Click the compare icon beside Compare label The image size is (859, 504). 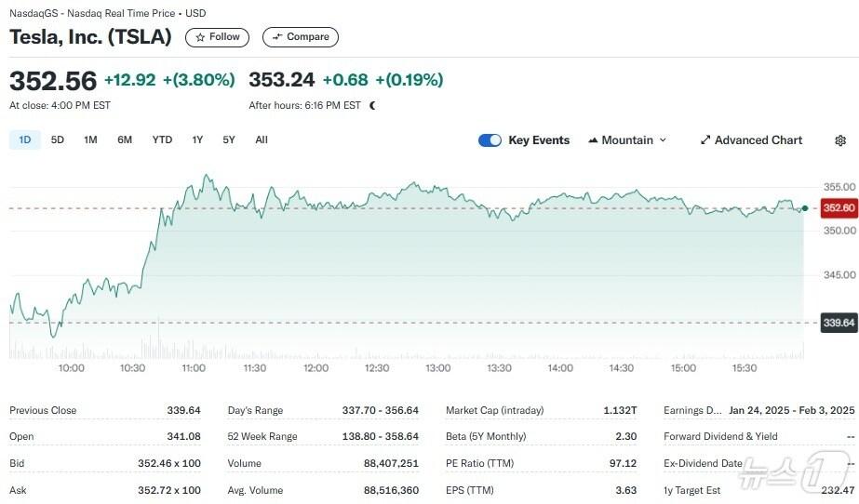[x=277, y=37]
